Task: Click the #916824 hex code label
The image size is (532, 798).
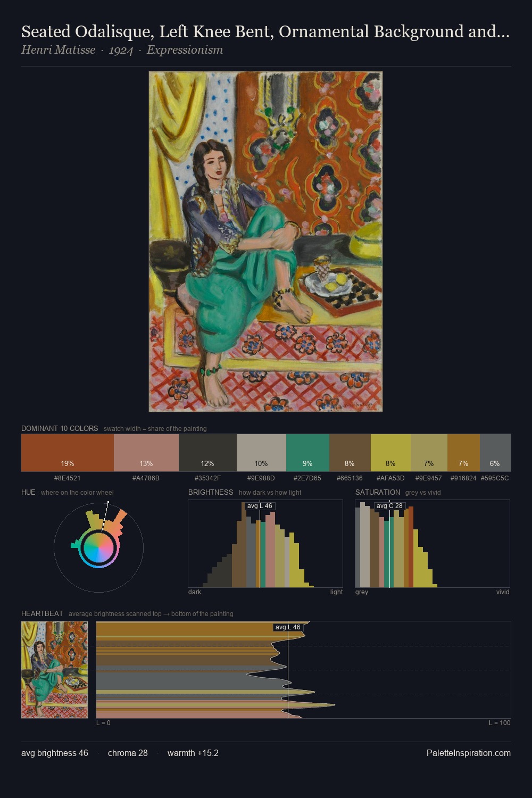Action: point(463,478)
